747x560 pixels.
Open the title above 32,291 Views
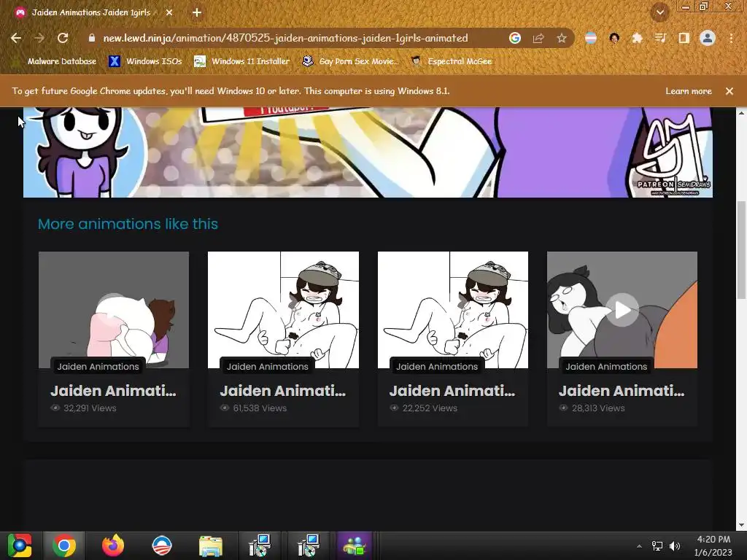[113, 391]
